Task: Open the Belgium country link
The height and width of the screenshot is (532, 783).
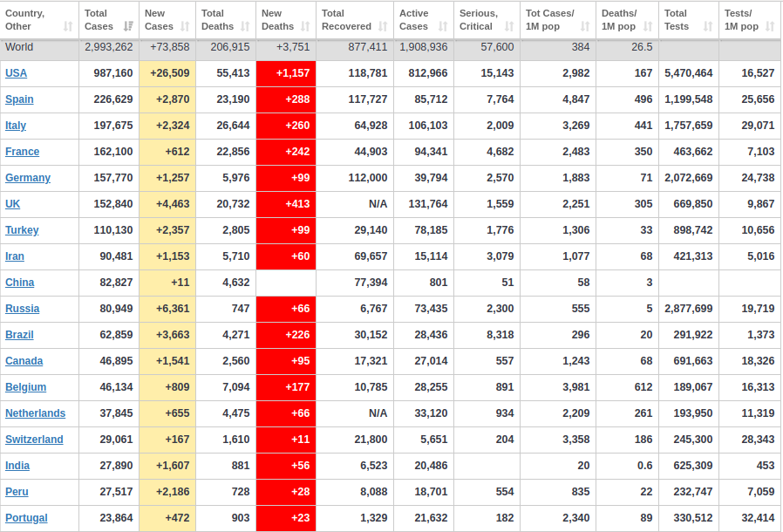Action: tap(25, 387)
